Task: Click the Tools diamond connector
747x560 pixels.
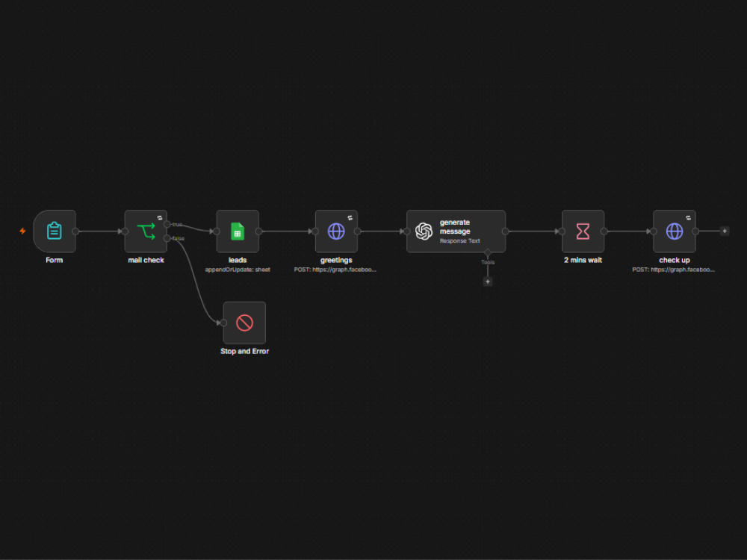Action: coord(487,252)
